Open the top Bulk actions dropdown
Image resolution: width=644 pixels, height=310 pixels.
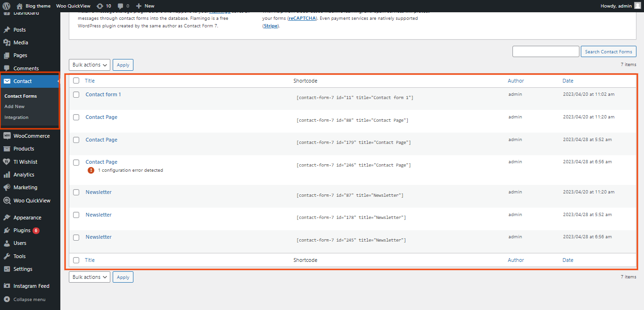90,65
